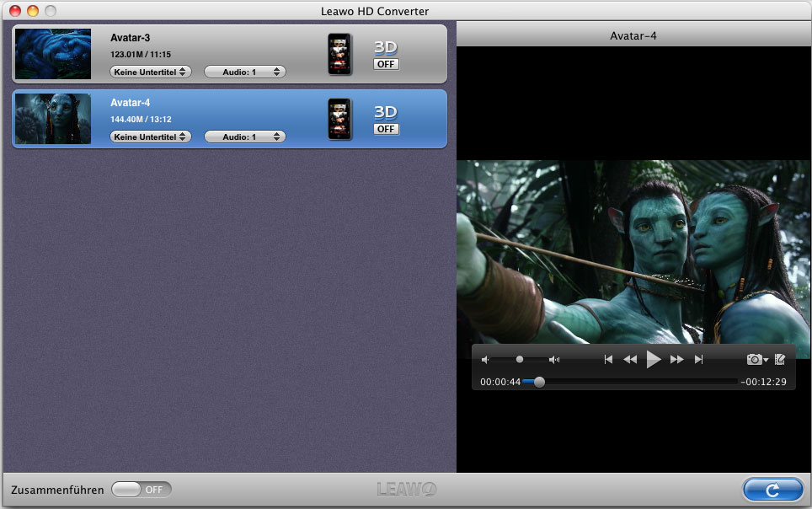
Task: Skip to next video in player
Action: [698, 359]
